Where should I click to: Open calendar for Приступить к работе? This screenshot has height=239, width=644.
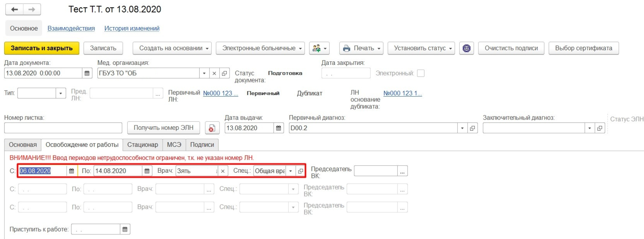(125, 230)
